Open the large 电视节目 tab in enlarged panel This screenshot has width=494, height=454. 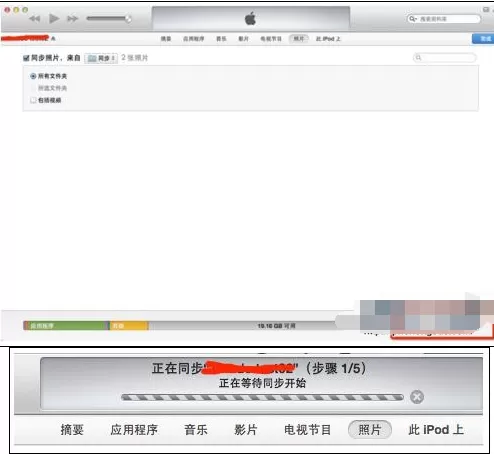point(307,430)
